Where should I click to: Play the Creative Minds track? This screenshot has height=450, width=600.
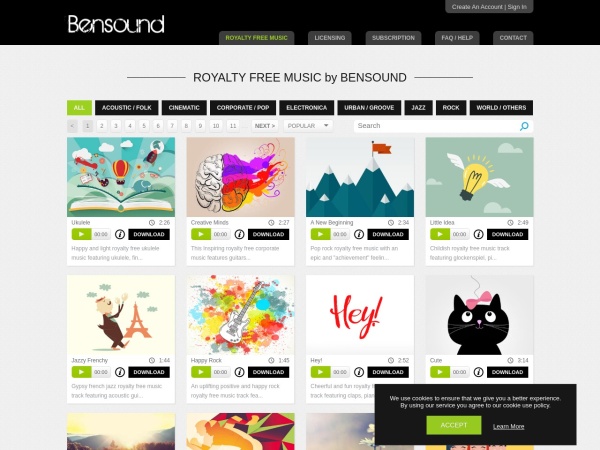[201, 234]
